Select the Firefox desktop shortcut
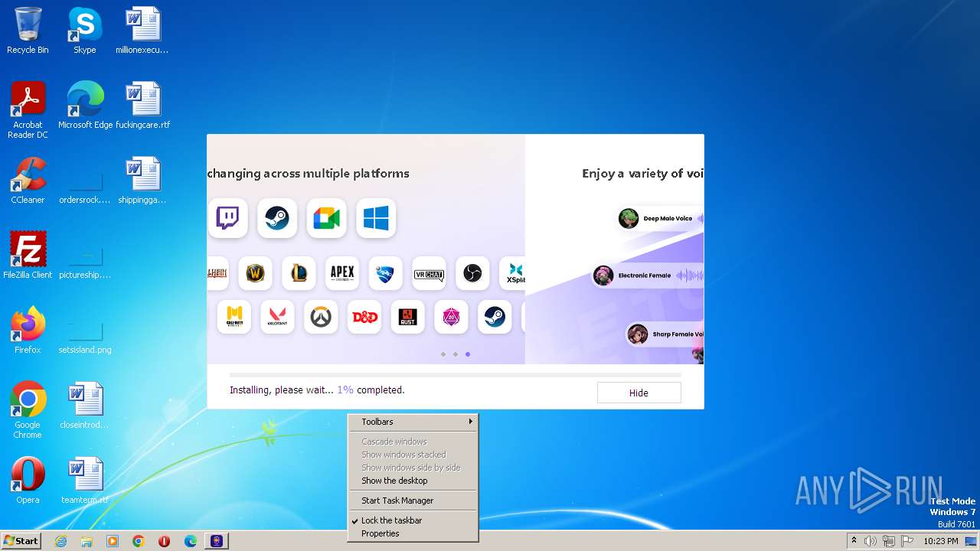 28,331
